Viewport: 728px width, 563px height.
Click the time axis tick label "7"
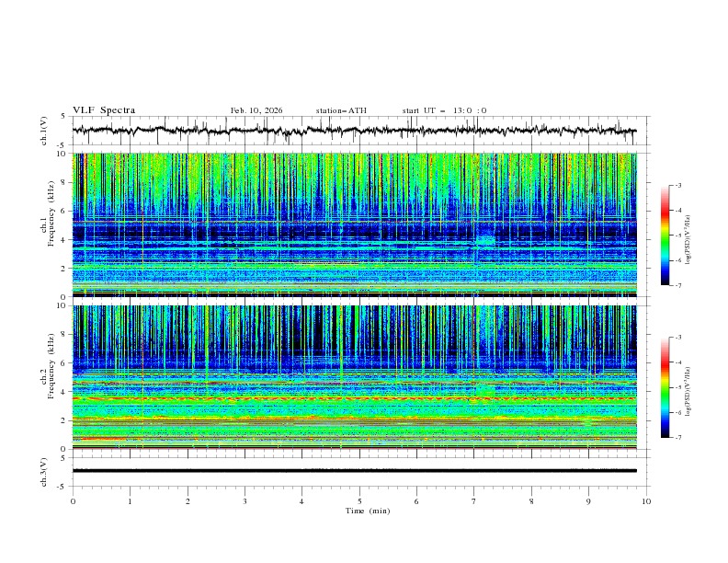point(474,501)
